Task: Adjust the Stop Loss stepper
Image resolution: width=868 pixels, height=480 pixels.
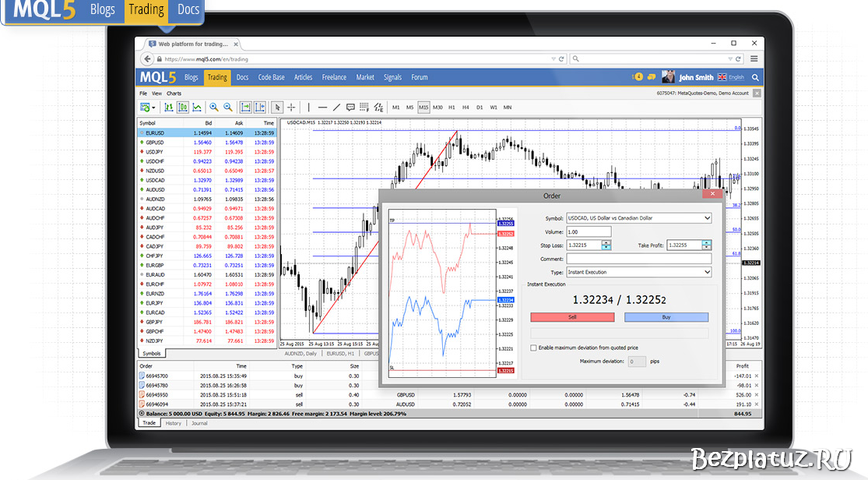Action: pyautogui.click(x=606, y=245)
